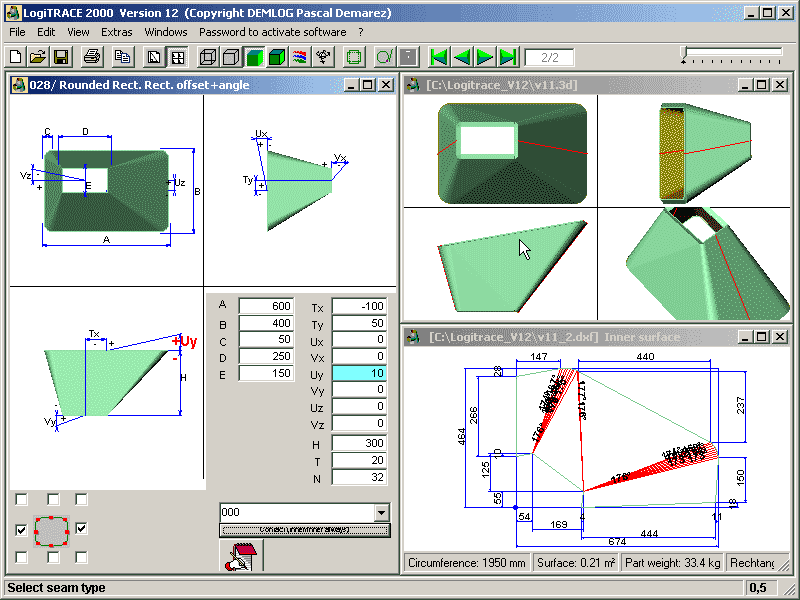Image resolution: width=800 pixels, height=600 pixels.
Task: Click the green circle with pencil icon
Action: [x=385, y=57]
